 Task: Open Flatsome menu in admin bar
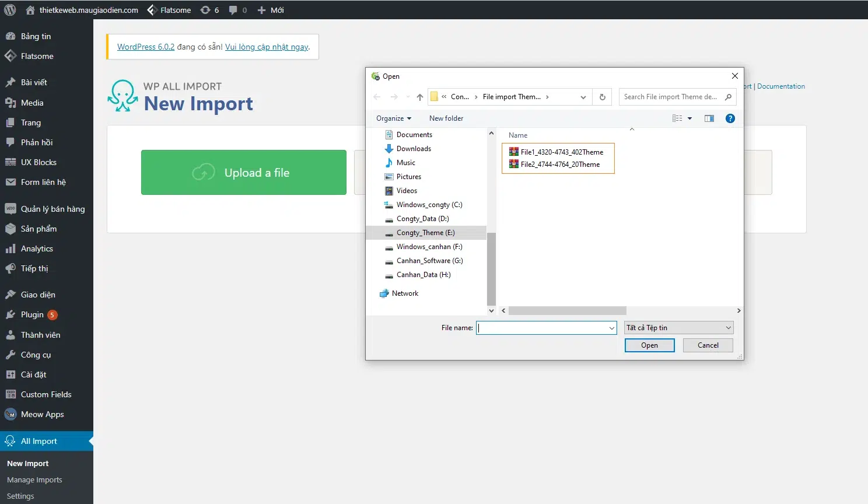tap(169, 10)
